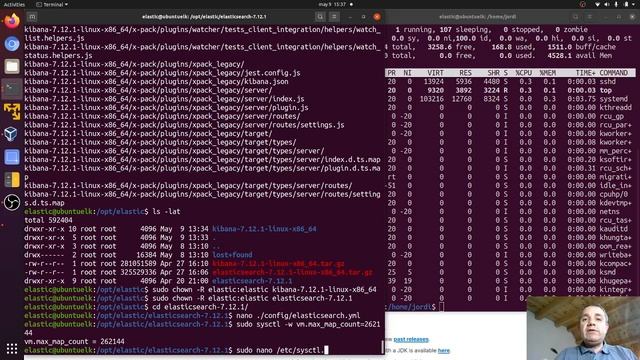Image resolution: width=640 pixels, height=360 pixels.
Task: Click Activities in the top bar
Action: click(x=14, y=4)
